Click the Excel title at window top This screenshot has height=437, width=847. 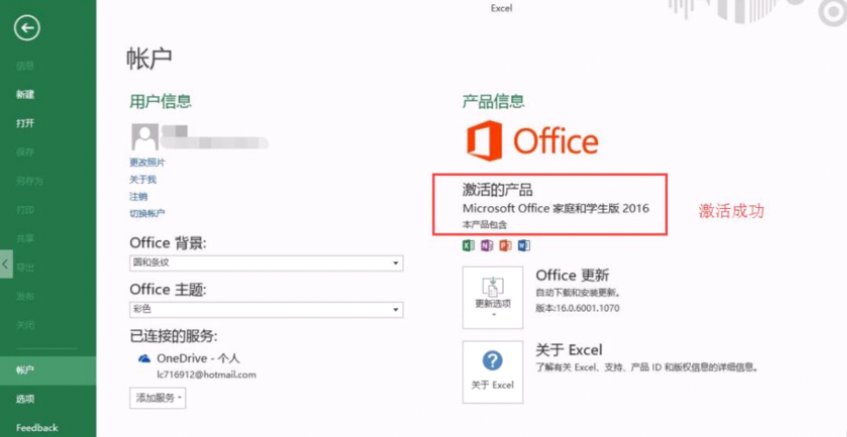point(501,8)
